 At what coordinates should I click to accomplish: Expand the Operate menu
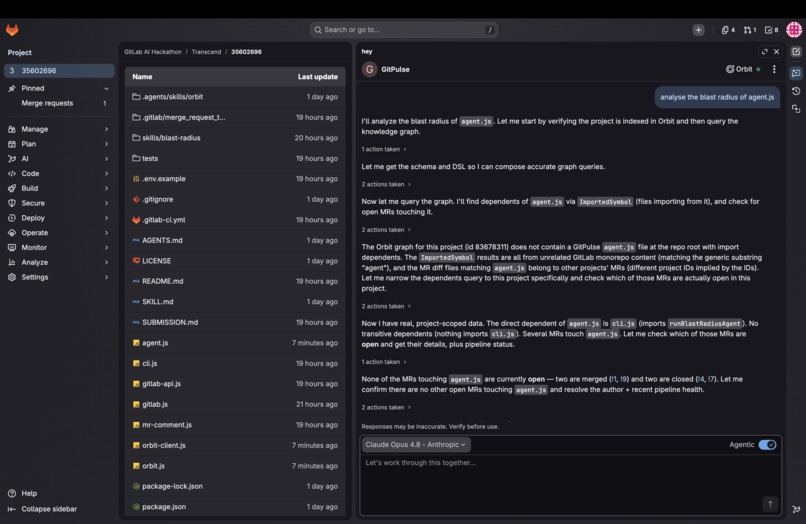[58, 232]
